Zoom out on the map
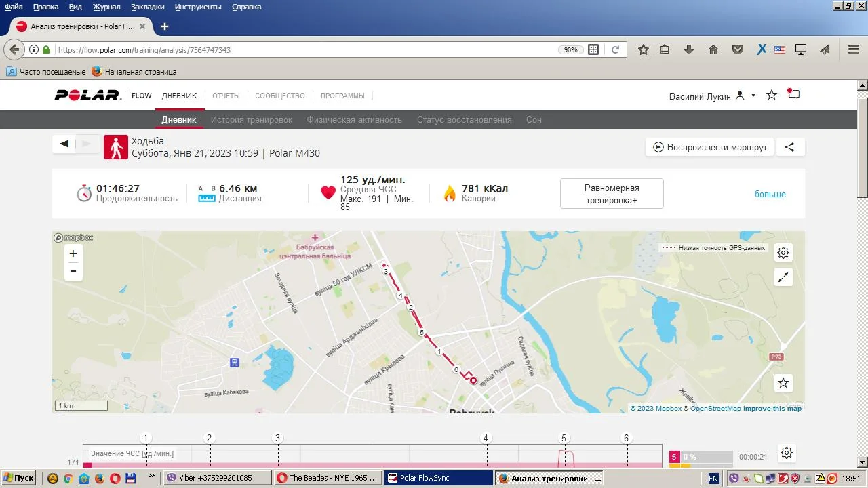 (73, 271)
